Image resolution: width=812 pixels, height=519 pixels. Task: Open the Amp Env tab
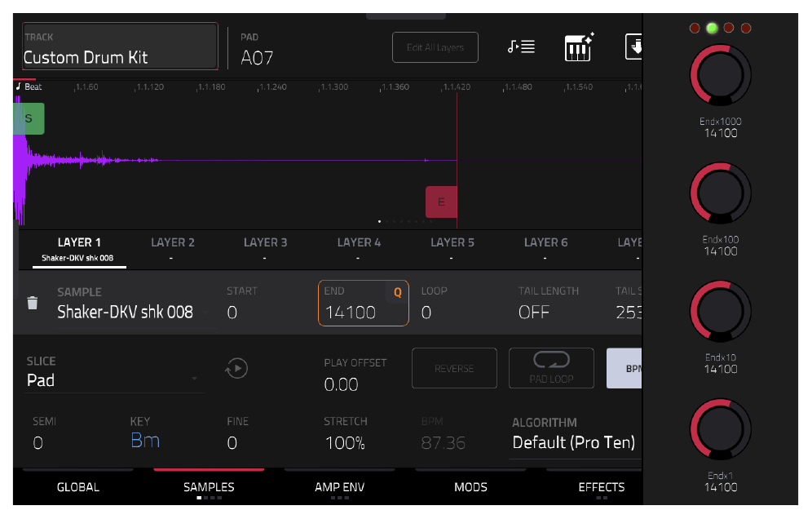tap(340, 487)
